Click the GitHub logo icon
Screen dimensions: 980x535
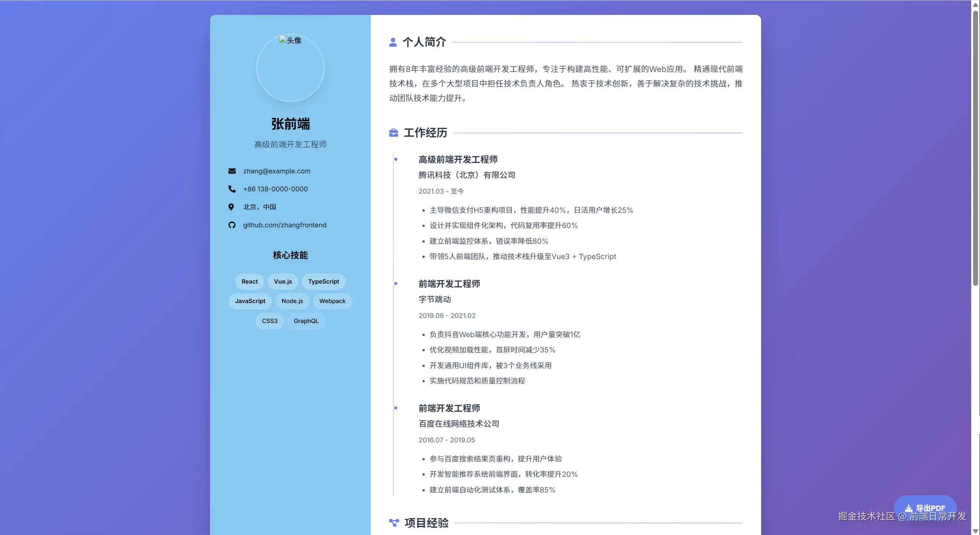(232, 225)
